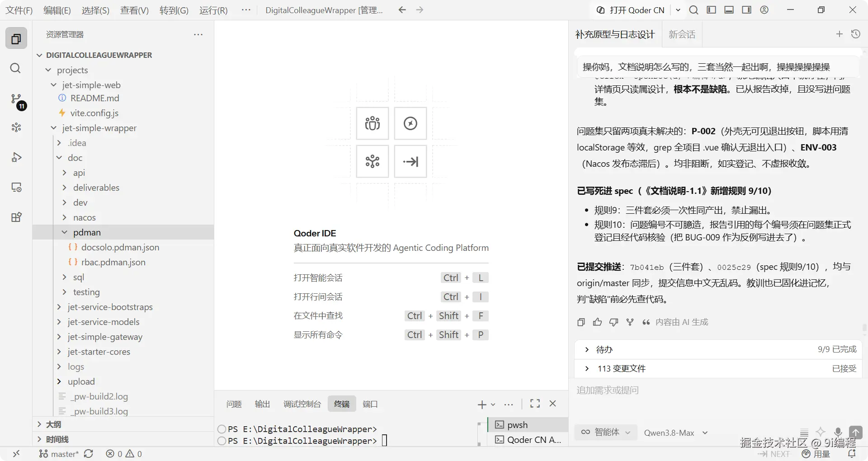Open the Search view in activity bar
The image size is (868, 461).
click(x=15, y=68)
